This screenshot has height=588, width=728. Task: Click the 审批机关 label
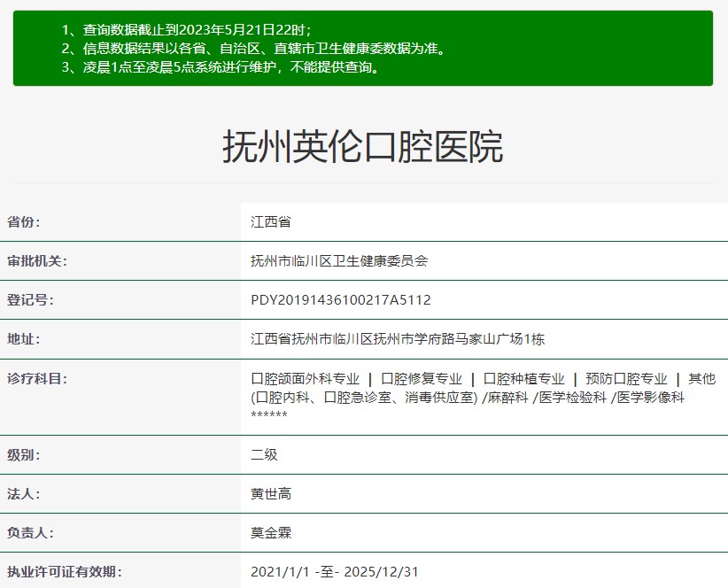tap(37, 261)
